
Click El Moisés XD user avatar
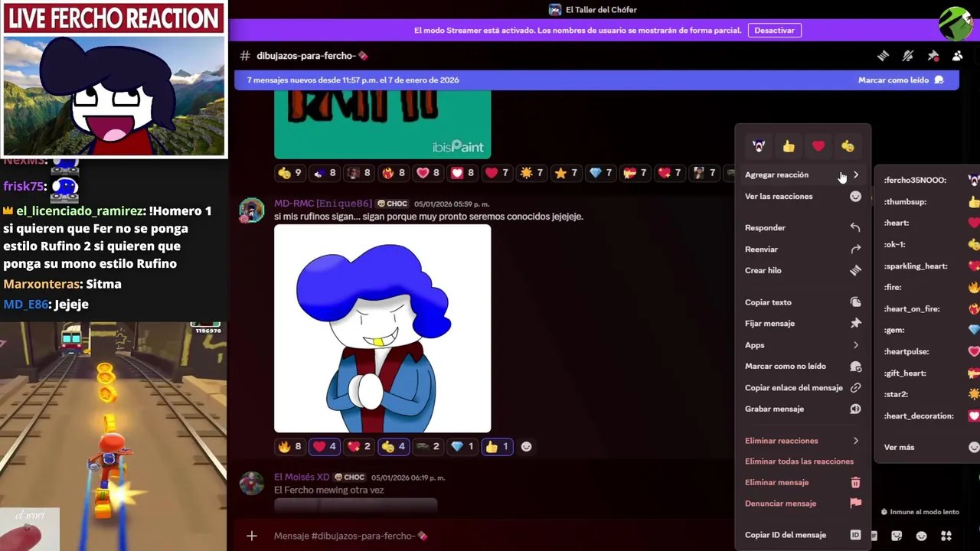252,483
